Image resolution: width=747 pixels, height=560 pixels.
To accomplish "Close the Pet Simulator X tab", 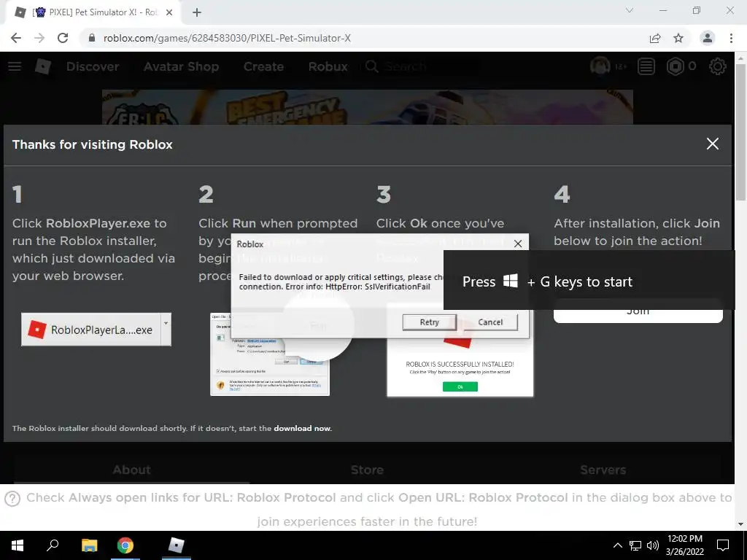I will [169, 12].
